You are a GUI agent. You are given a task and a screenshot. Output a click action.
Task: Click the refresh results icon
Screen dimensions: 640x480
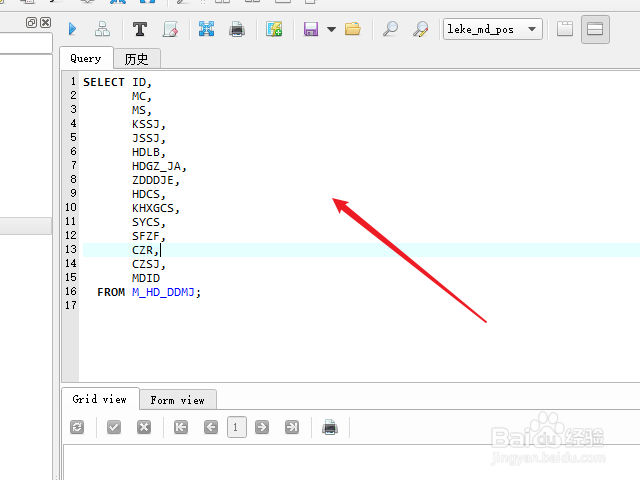click(77, 427)
